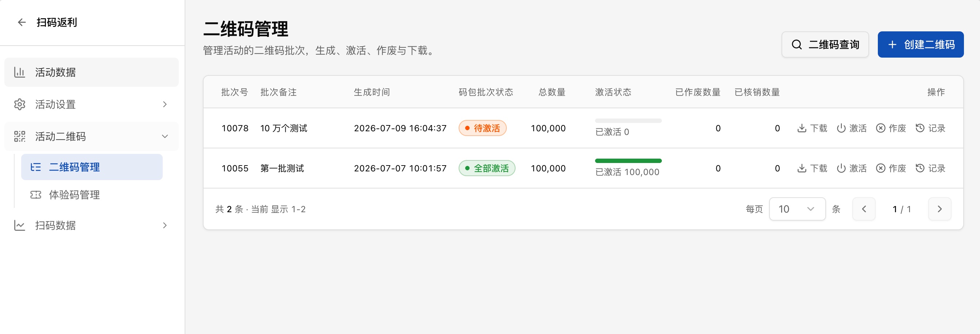The image size is (980, 334).
Task: Click the activate 激活 icon for batch 10055
Action: [x=841, y=168]
